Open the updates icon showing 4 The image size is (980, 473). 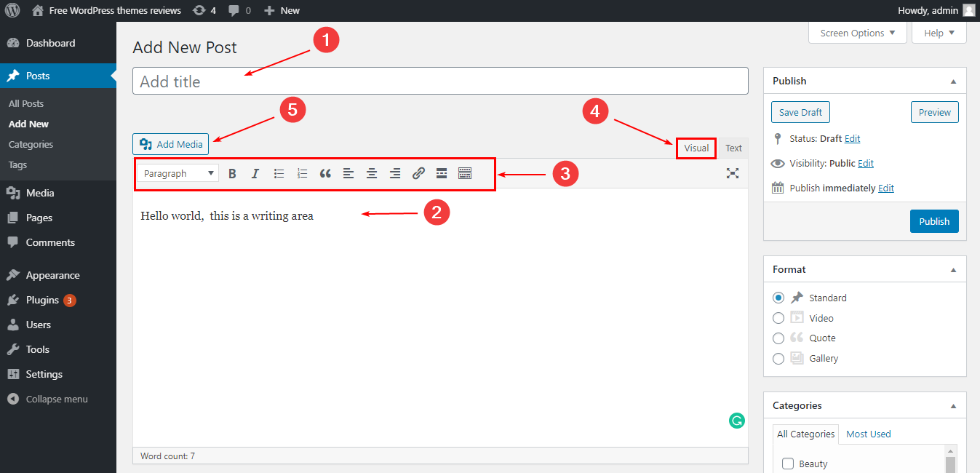tap(204, 10)
